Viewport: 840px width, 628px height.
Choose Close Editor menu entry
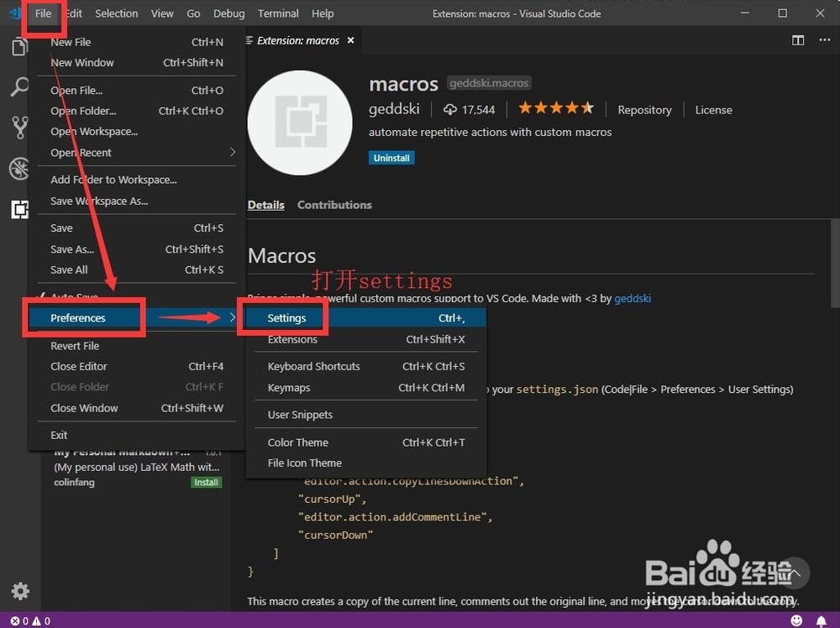(137, 366)
